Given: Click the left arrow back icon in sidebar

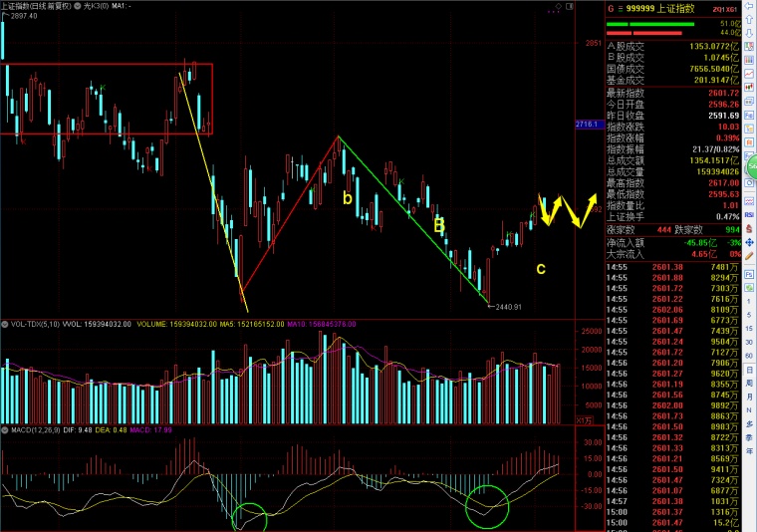Looking at the screenshot, I should click(x=749, y=7).
